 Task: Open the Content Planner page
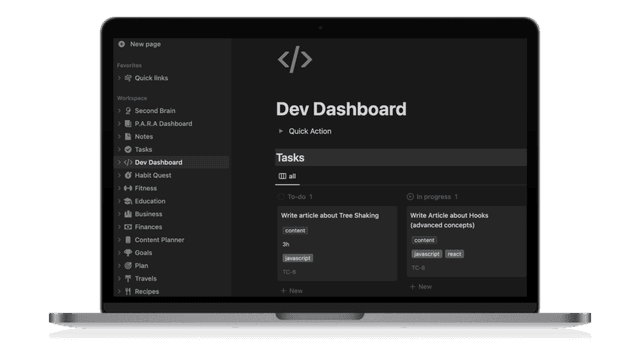tap(159, 240)
